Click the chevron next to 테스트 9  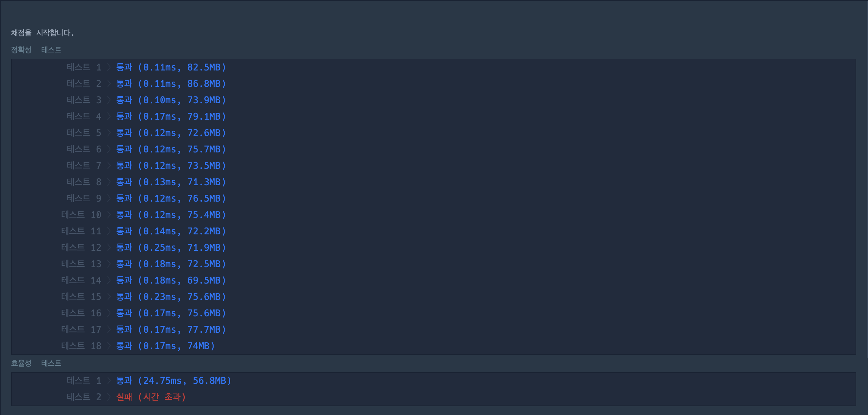(109, 198)
